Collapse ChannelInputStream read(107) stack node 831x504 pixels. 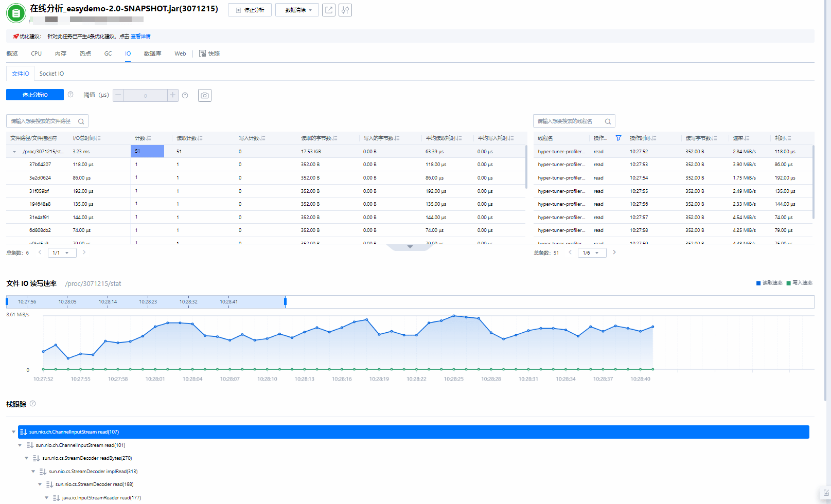click(x=13, y=432)
